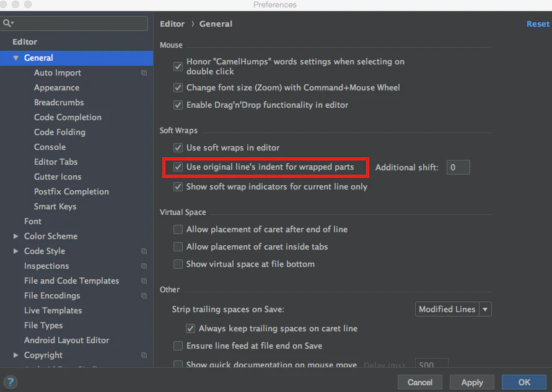Toggle Use soft wraps in editor
Image resolution: width=552 pixels, height=392 pixels.
[x=178, y=148]
